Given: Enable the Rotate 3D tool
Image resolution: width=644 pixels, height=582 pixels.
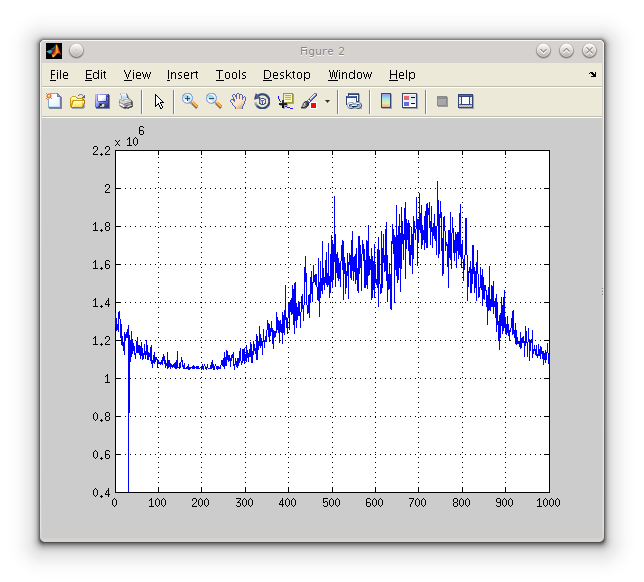Looking at the screenshot, I should (262, 101).
